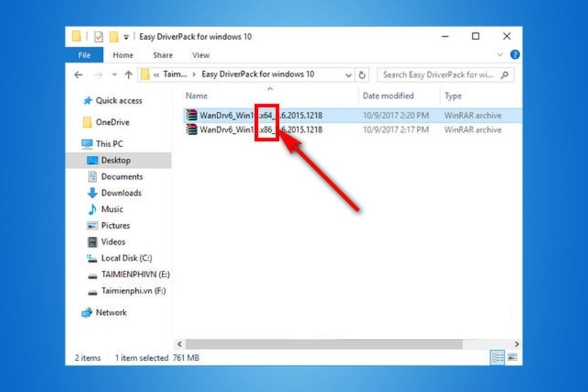The image size is (588, 392).
Task: Go up one folder level
Action: point(129,75)
